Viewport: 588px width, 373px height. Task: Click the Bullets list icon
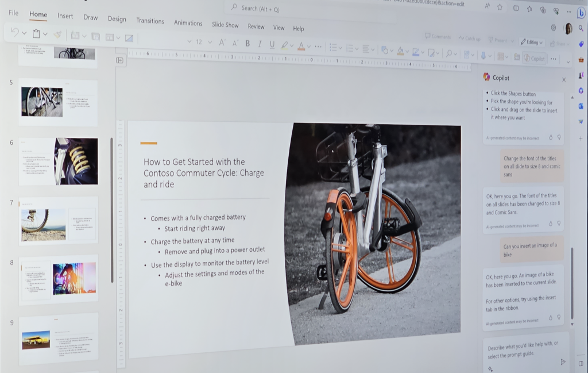coord(333,47)
